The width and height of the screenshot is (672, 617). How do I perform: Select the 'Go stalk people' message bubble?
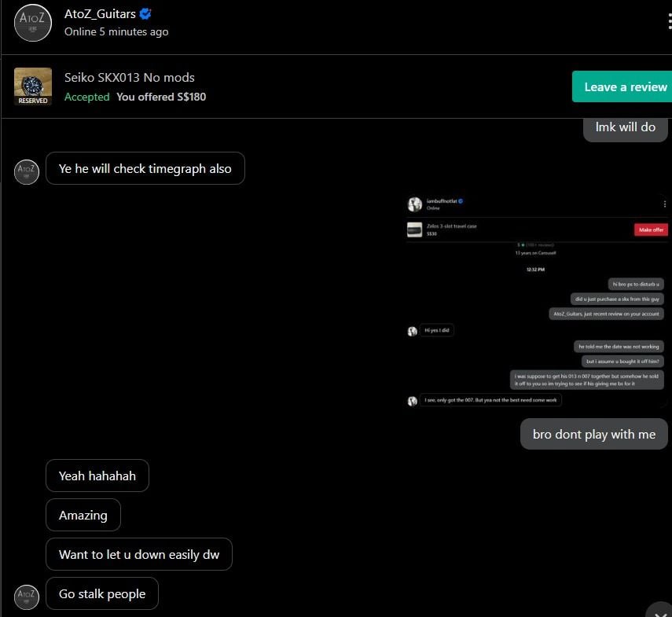[102, 594]
